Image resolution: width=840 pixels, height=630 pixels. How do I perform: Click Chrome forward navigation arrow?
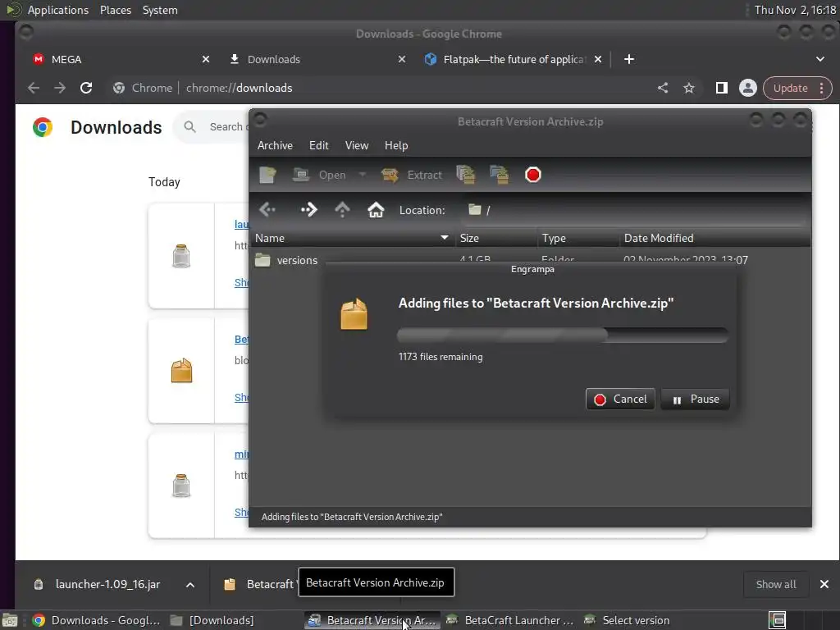coord(59,88)
